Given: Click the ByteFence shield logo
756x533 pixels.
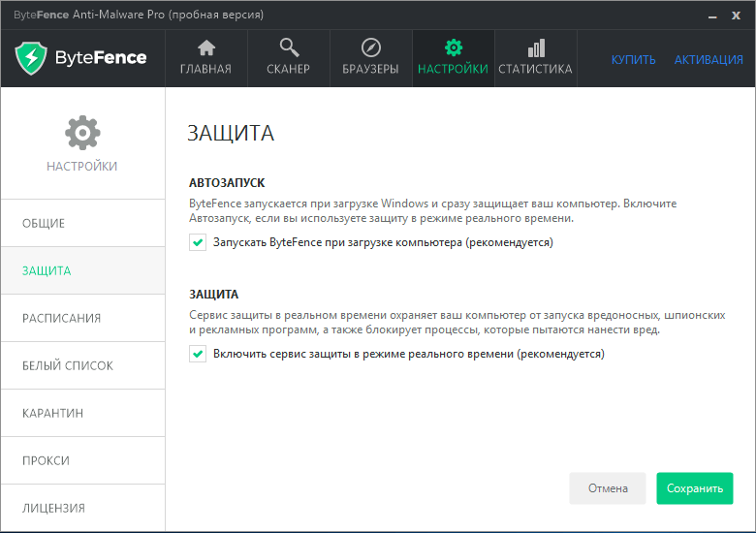Looking at the screenshot, I should (31, 58).
